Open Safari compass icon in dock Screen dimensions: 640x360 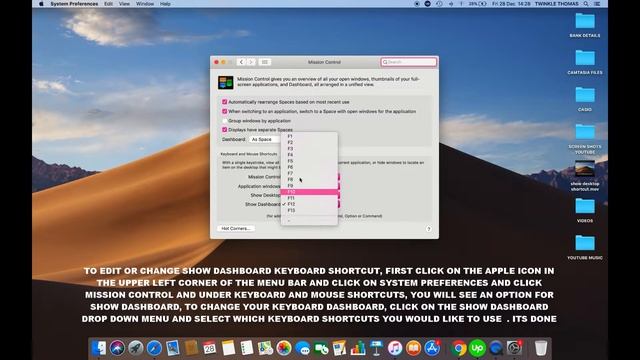(x=154, y=348)
